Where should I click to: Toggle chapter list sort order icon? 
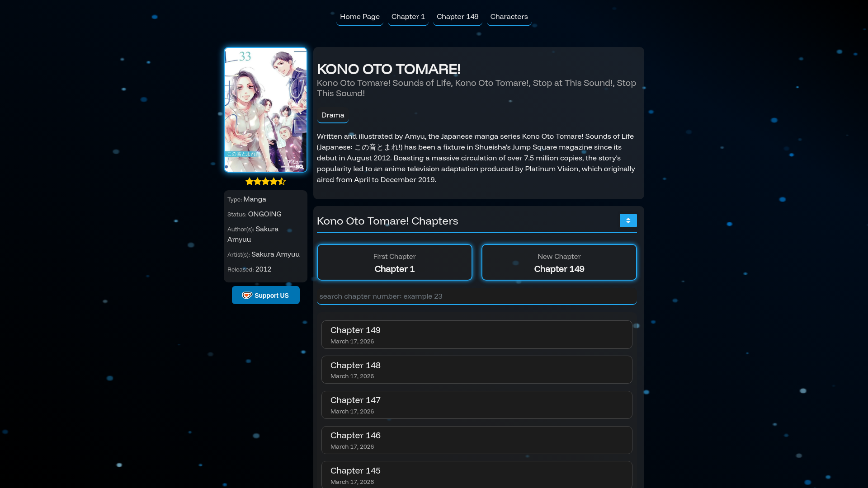[628, 221]
